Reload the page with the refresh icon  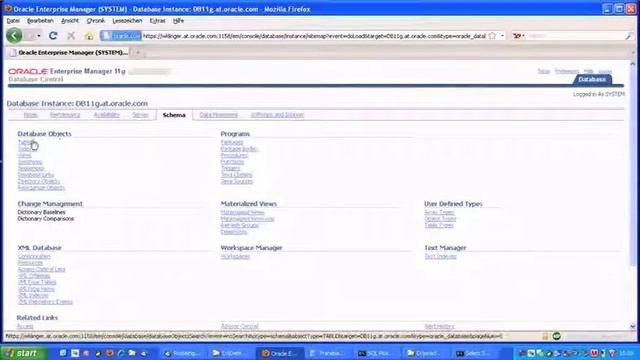53,36
